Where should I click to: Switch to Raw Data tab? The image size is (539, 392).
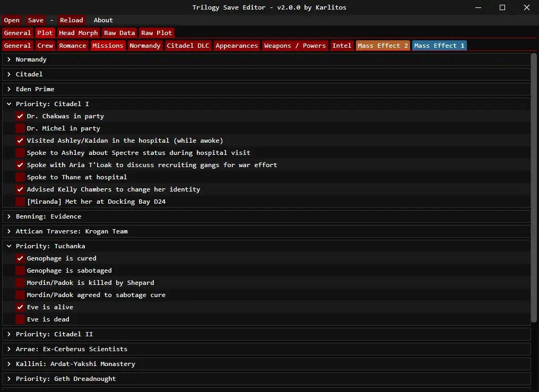119,33
